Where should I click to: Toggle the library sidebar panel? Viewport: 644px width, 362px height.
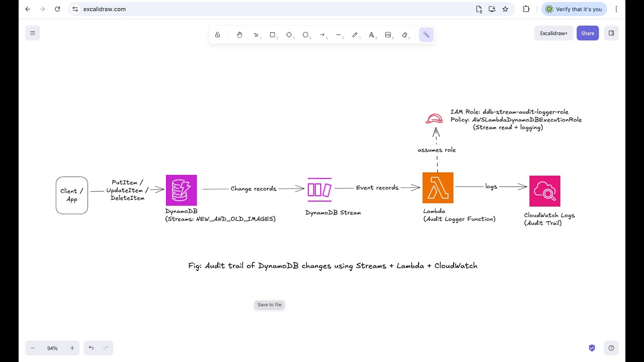pyautogui.click(x=611, y=33)
